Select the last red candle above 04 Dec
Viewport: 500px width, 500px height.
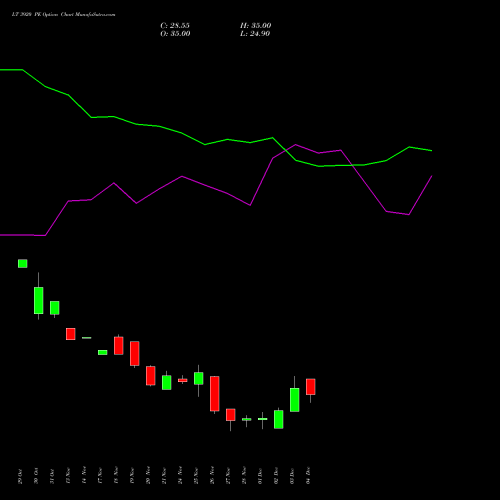[x=311, y=387]
